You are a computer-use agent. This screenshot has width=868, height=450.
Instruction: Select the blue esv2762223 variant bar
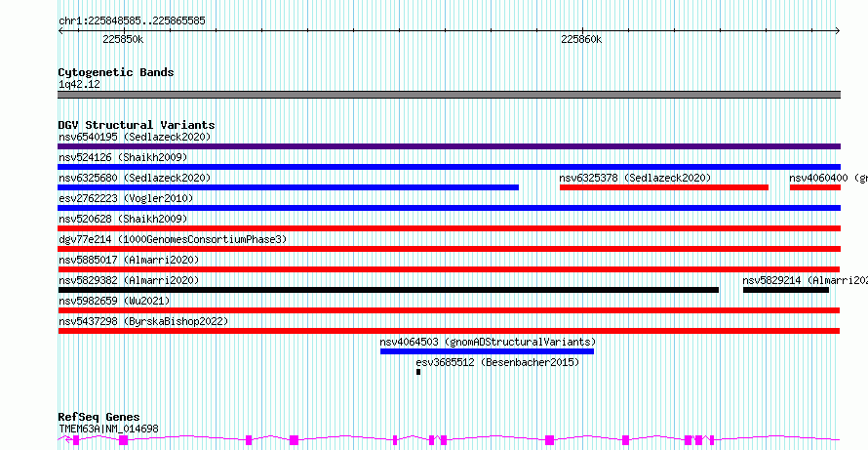(x=449, y=208)
